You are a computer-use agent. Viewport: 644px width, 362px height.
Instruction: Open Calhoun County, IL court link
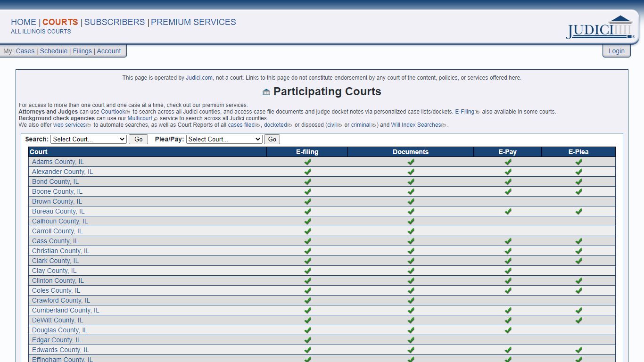[60, 221]
